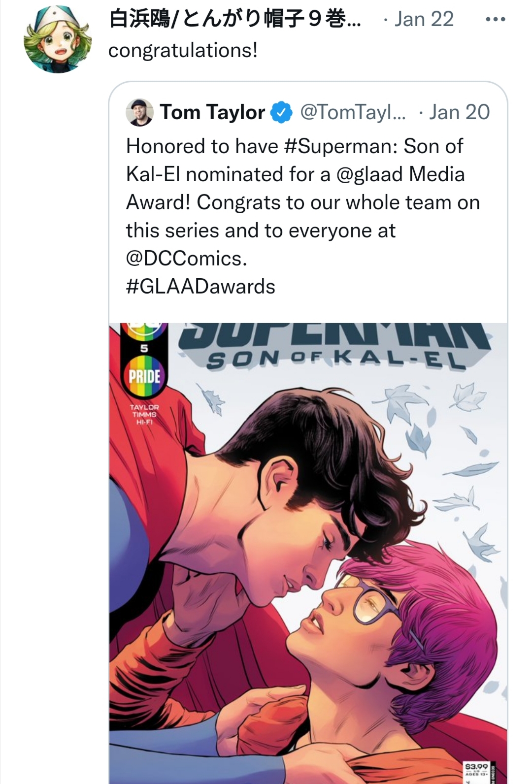Viewport: 532px width, 784px height.
Task: Open Tom Taylor's small profile avatar
Action: click(139, 112)
